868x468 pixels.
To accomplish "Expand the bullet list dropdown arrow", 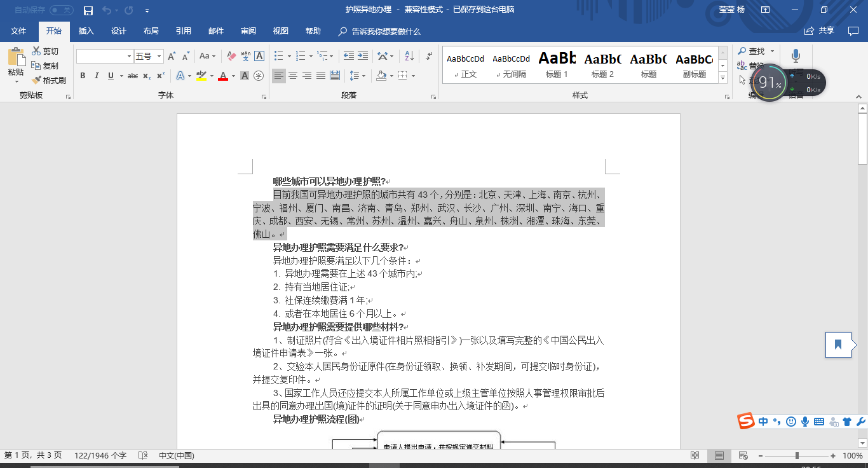I will (289, 56).
